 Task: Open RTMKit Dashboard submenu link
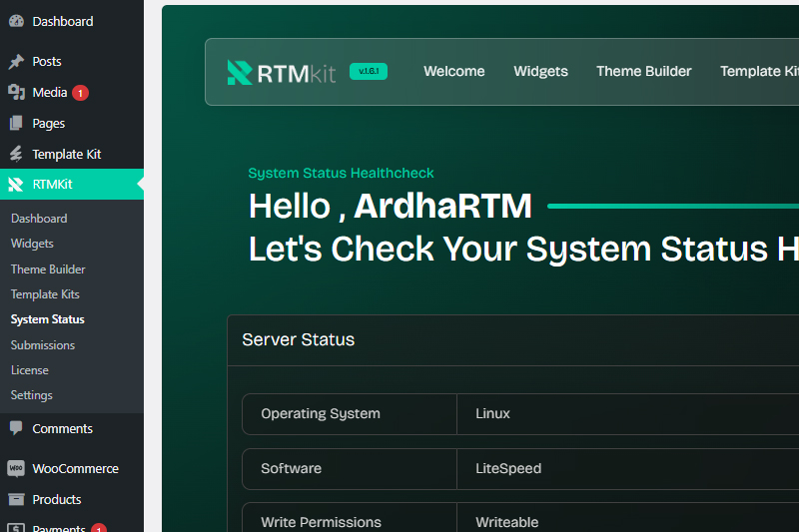39,219
